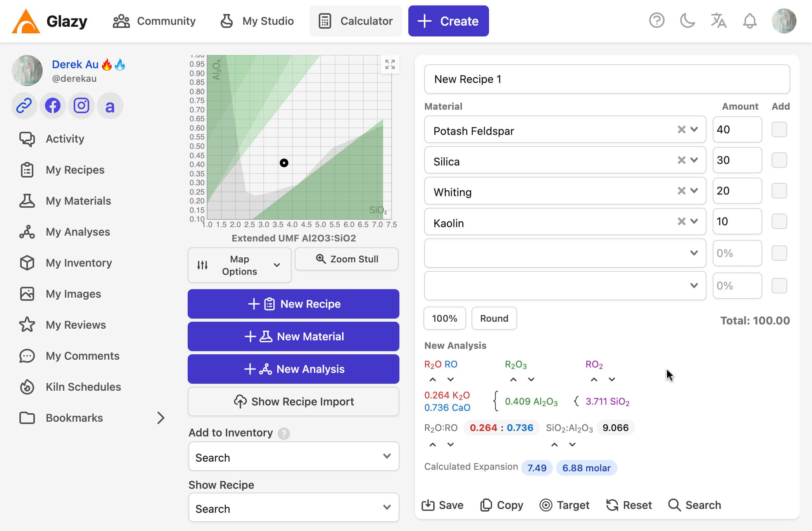This screenshot has width=812, height=531.
Task: Open the Show Recipe search dropdown
Action: [294, 508]
